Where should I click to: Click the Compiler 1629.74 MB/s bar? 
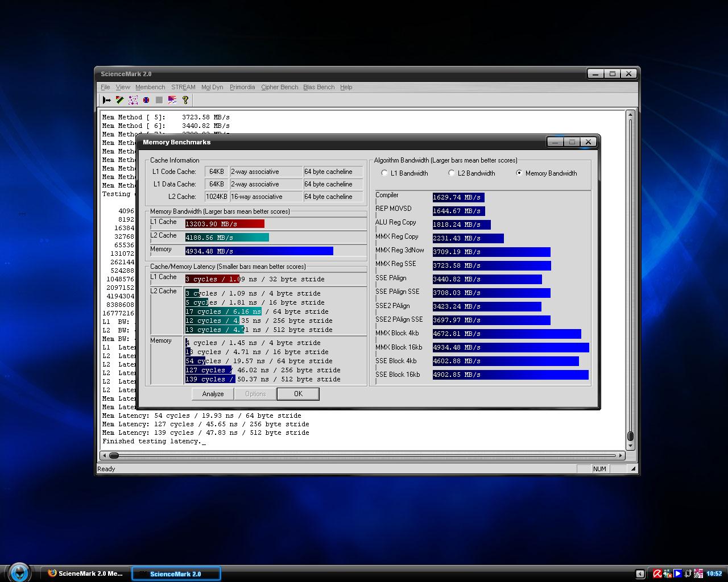[x=458, y=197]
